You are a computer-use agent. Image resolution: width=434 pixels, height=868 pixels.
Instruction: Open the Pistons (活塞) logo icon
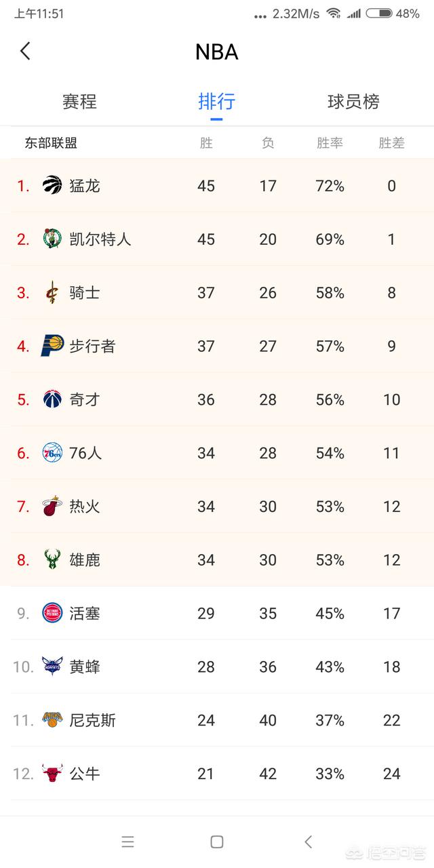[x=52, y=613]
